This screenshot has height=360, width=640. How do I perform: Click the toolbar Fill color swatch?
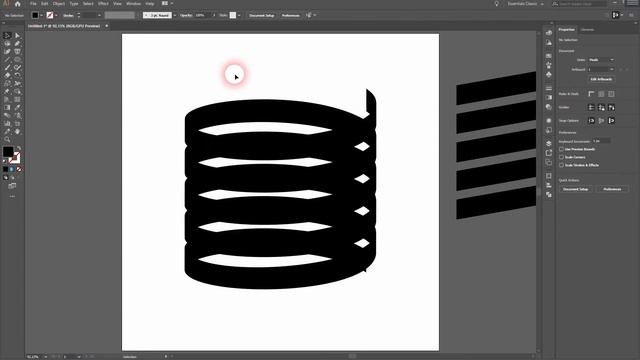click(x=8, y=152)
